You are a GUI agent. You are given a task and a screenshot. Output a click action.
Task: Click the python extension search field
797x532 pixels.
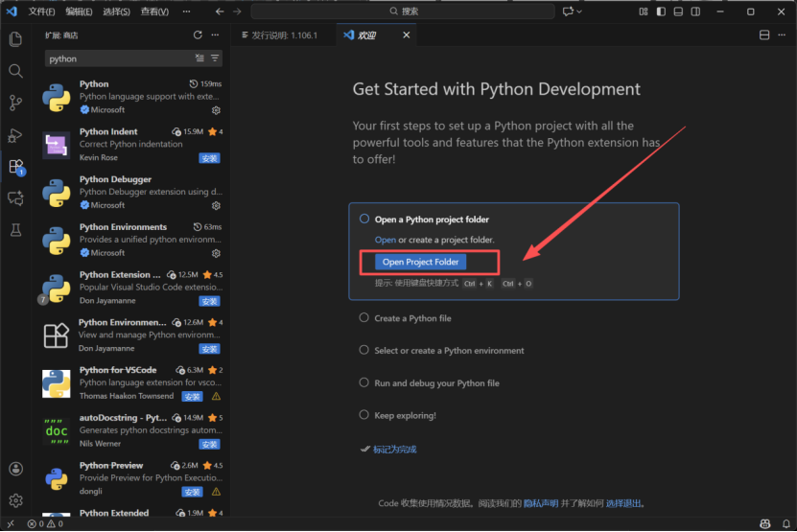pos(120,58)
